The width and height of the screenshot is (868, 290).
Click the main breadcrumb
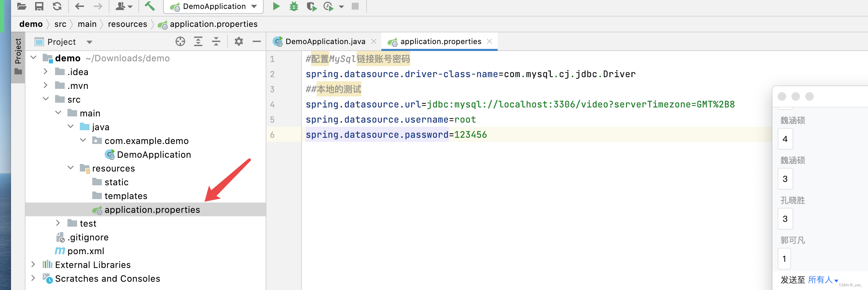click(87, 24)
